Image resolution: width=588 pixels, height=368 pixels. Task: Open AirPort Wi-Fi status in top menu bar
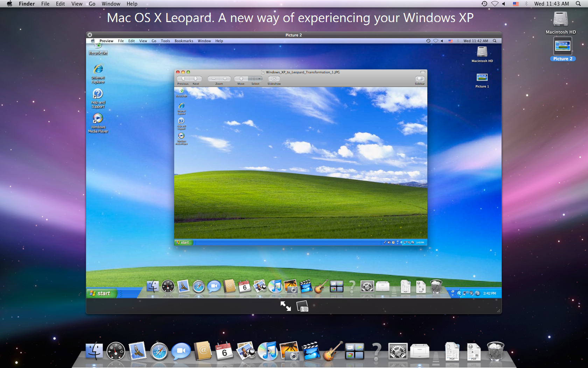click(495, 4)
